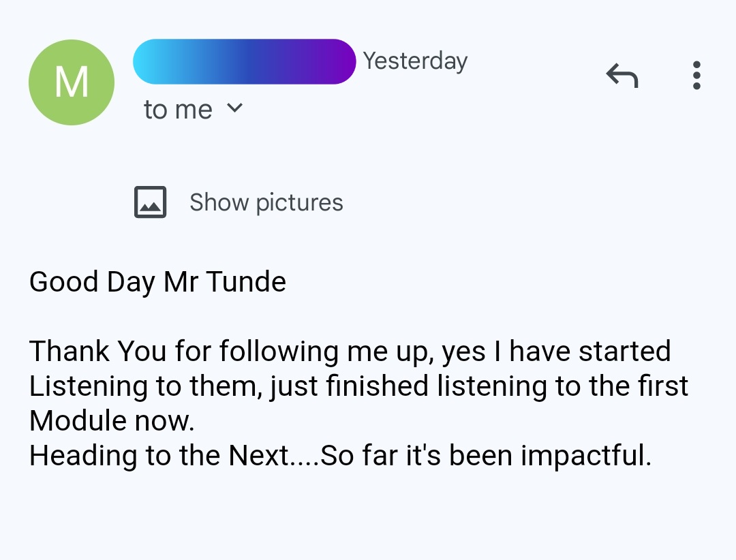Tap the "to me" recipient label
Screen dimensions: 736x560
(178, 110)
